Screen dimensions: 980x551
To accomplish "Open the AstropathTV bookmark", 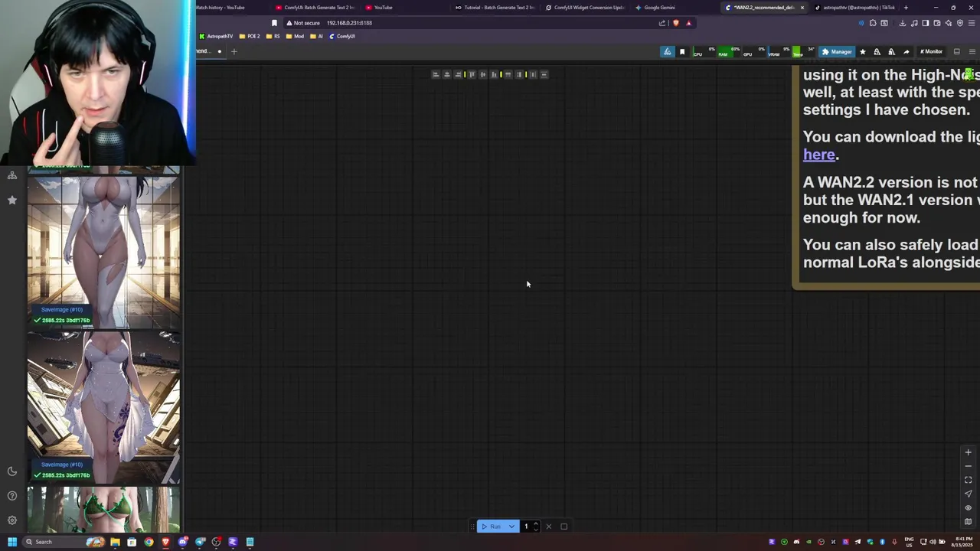I will tap(217, 36).
